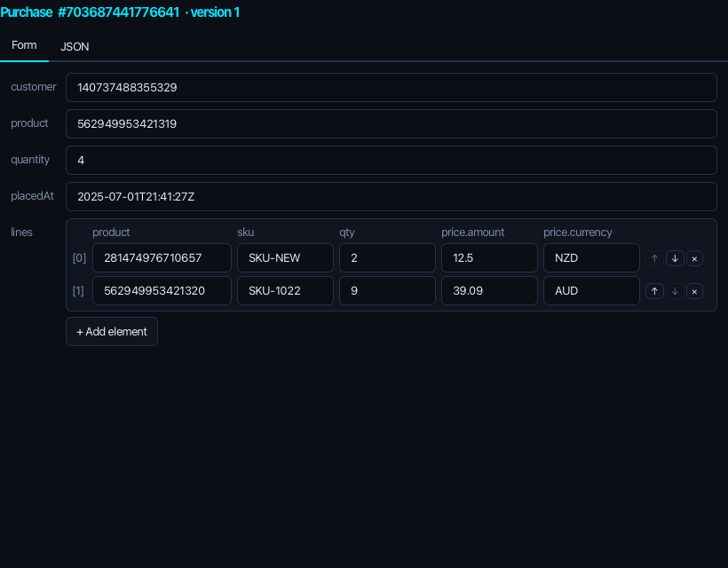Focus the quantity input field

[392, 160]
